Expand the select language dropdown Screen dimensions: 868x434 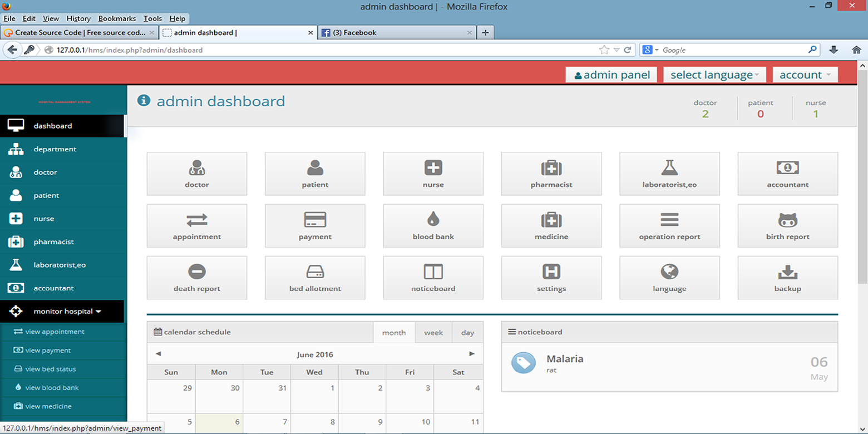coord(714,75)
